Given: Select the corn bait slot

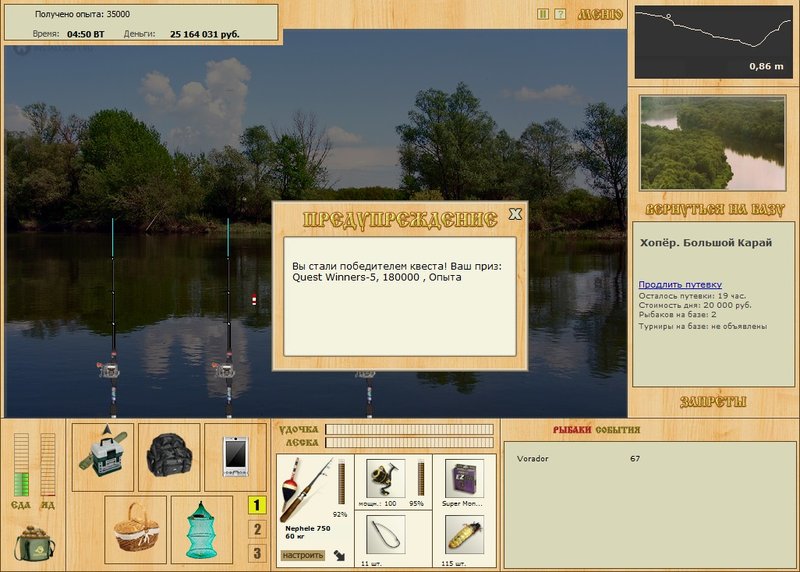Looking at the screenshot, I should pos(464,534).
